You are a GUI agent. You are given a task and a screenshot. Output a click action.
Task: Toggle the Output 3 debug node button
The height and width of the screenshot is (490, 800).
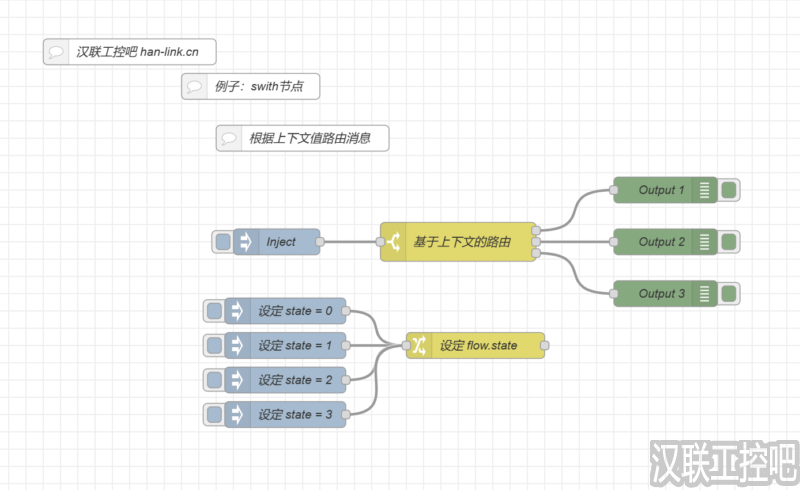click(729, 293)
